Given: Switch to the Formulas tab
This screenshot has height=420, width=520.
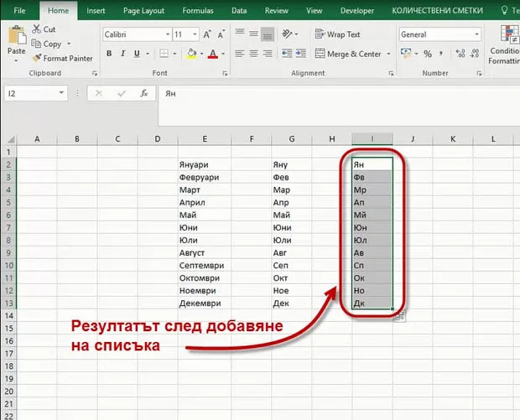Looking at the screenshot, I should pos(198,11).
